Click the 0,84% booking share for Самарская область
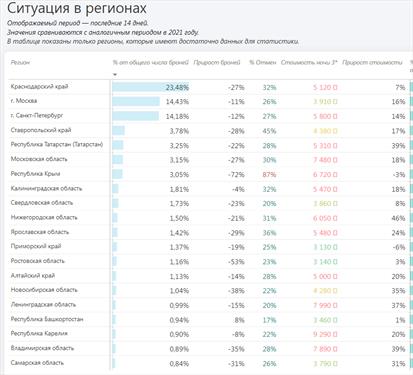Viewport: 413px width, 375px height. pos(179,364)
